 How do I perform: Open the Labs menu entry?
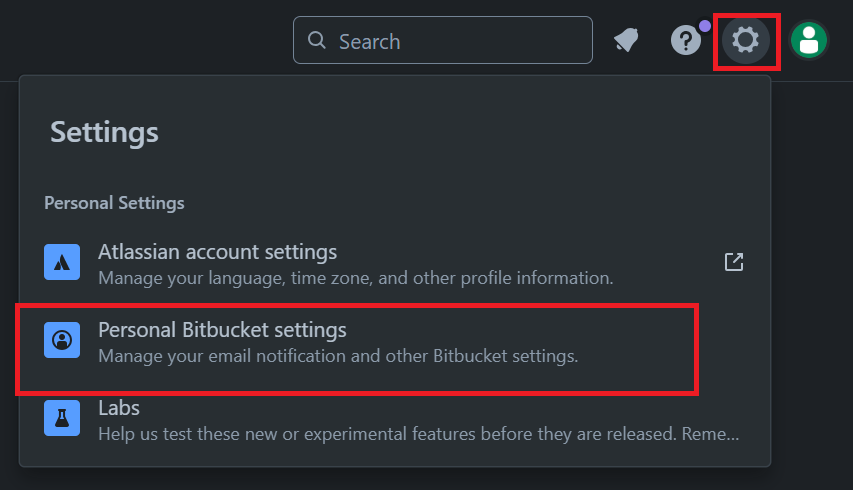(x=119, y=408)
